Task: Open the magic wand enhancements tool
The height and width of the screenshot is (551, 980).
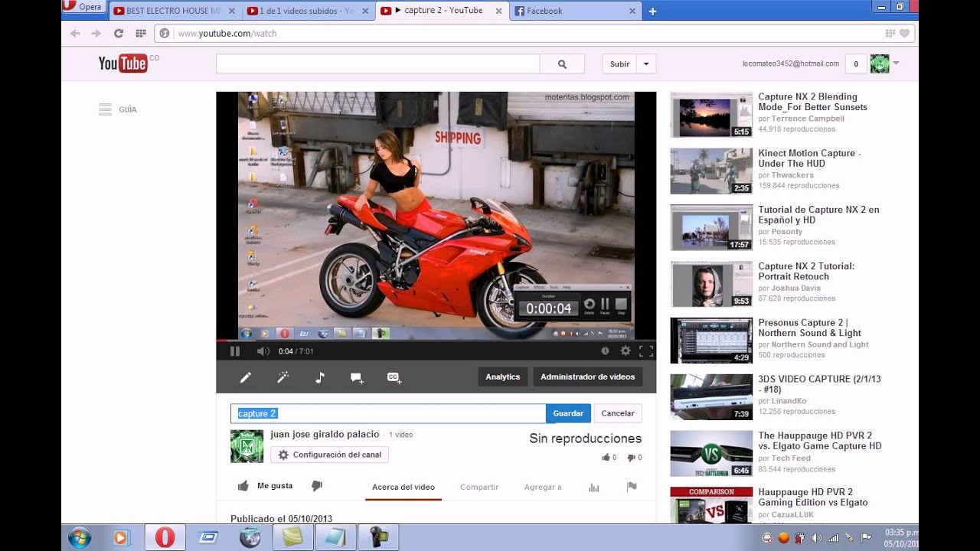Action: [283, 377]
